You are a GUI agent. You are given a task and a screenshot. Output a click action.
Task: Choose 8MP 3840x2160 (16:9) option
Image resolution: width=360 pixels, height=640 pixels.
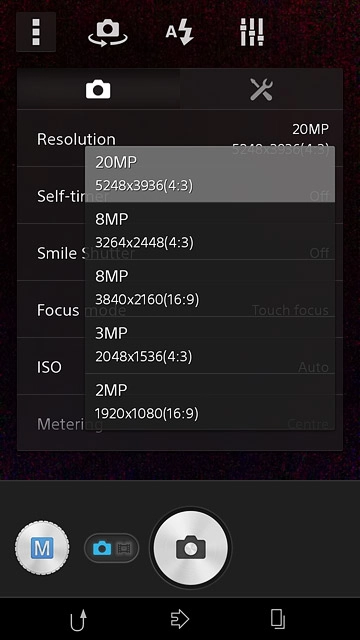(210, 288)
